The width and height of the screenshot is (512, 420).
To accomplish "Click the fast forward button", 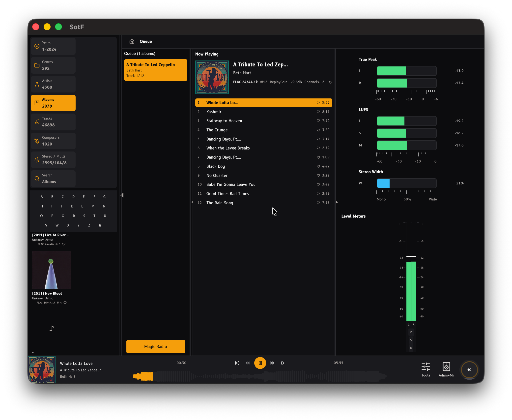I will pyautogui.click(x=272, y=363).
